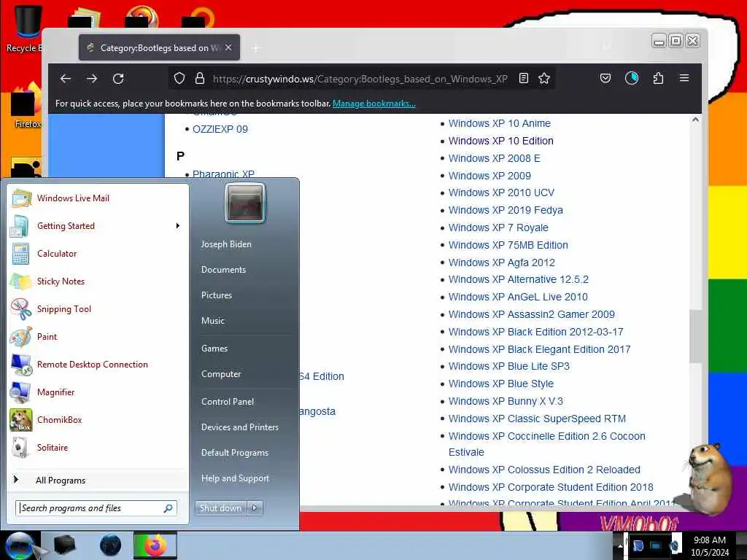Open Games from Start menu
The width and height of the screenshot is (747, 560).
tap(214, 349)
